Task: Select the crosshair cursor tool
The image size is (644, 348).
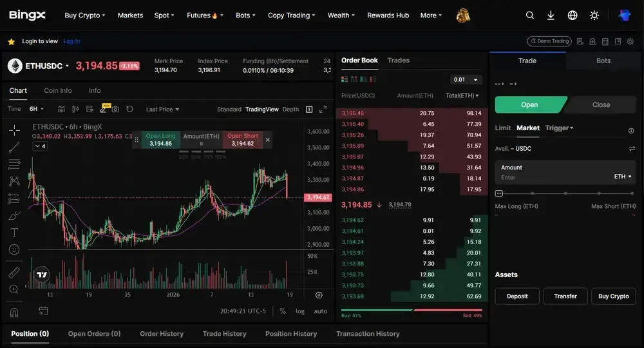Action: [x=14, y=130]
